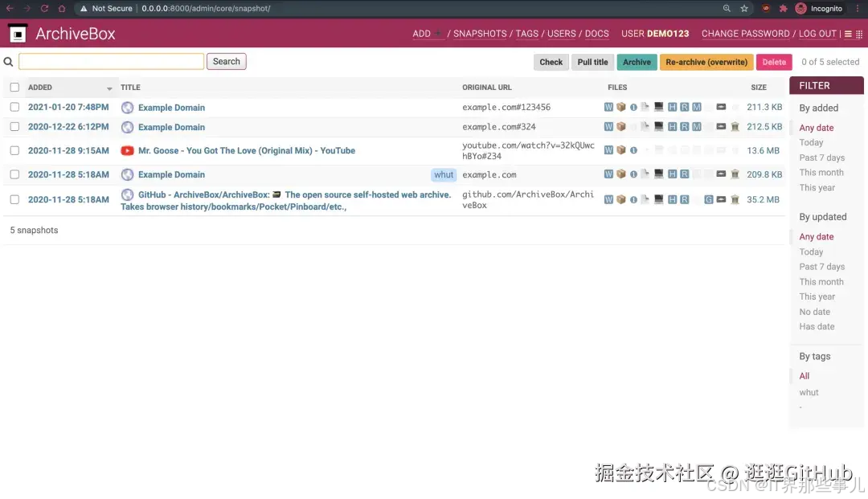868x499 pixels.
Task: Click the Search button
Action: pos(227,61)
